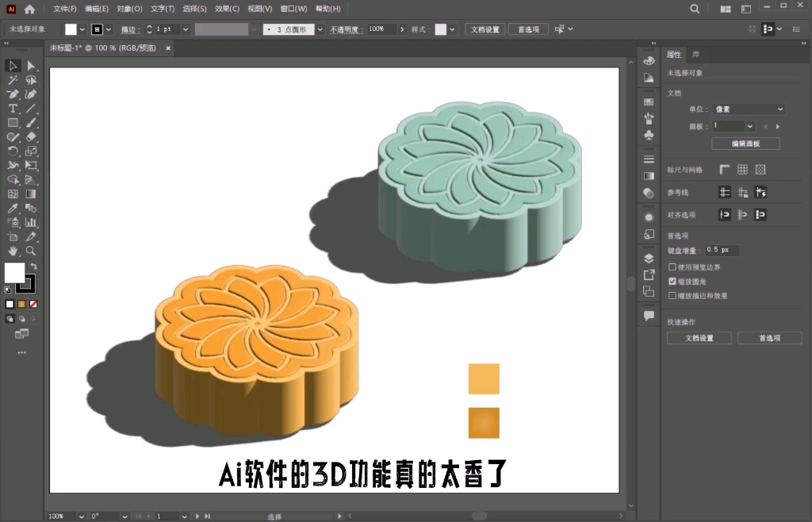Select the Lasso tool

(x=31, y=80)
